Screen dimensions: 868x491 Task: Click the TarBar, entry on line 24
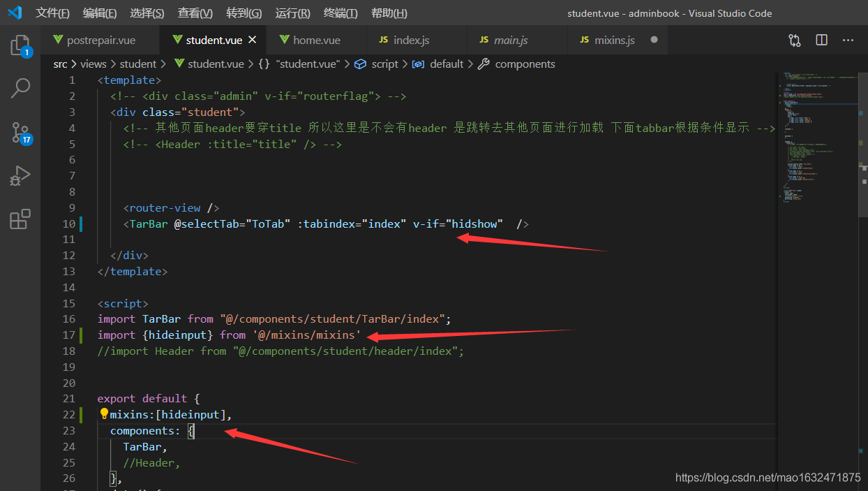click(x=145, y=447)
